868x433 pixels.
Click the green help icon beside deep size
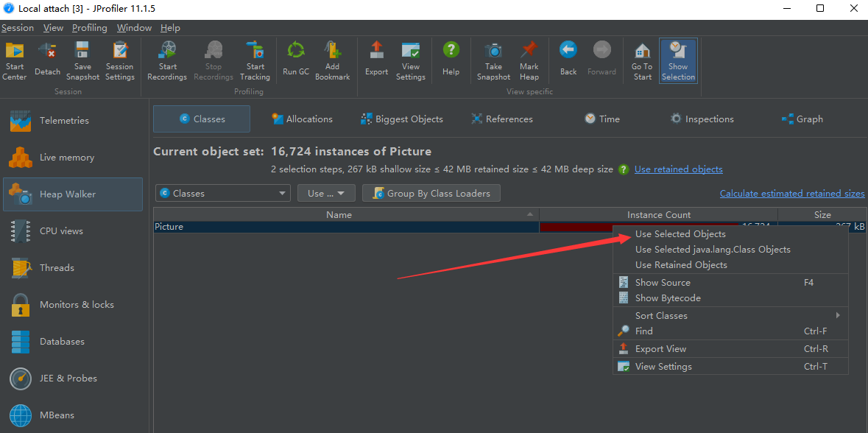pyautogui.click(x=624, y=169)
